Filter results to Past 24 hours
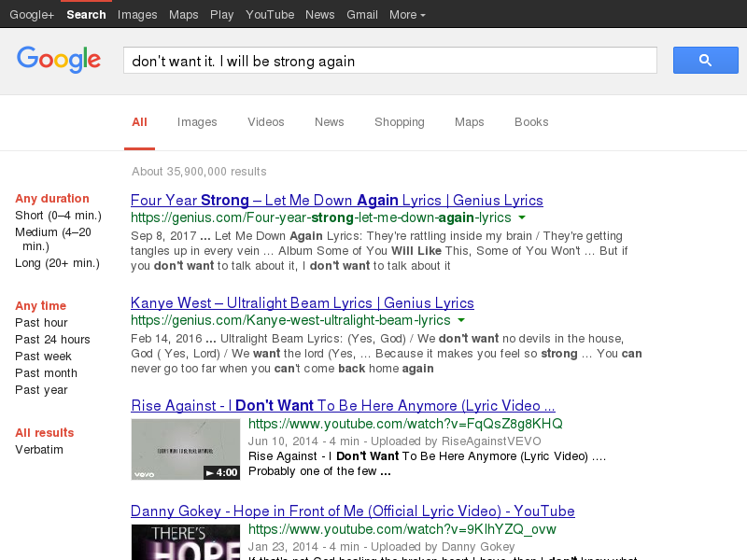This screenshot has height=560, width=747. 52,340
